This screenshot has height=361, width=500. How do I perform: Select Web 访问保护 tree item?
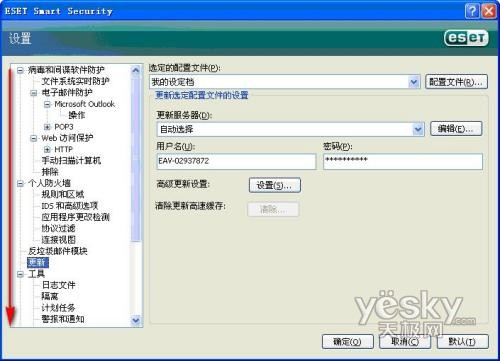point(67,138)
